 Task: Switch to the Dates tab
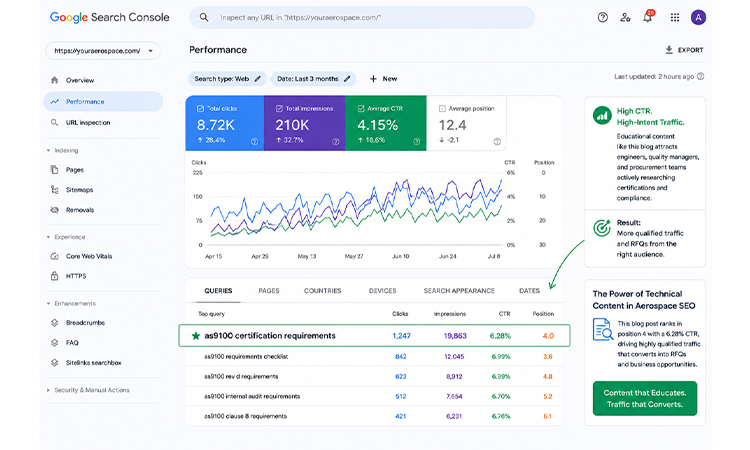(x=529, y=291)
